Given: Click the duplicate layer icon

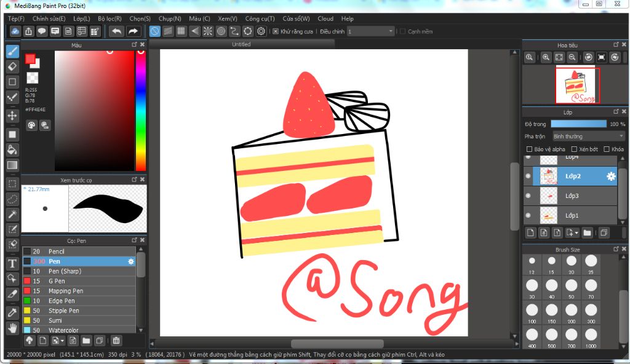Looking at the screenshot, I should click(x=604, y=232).
